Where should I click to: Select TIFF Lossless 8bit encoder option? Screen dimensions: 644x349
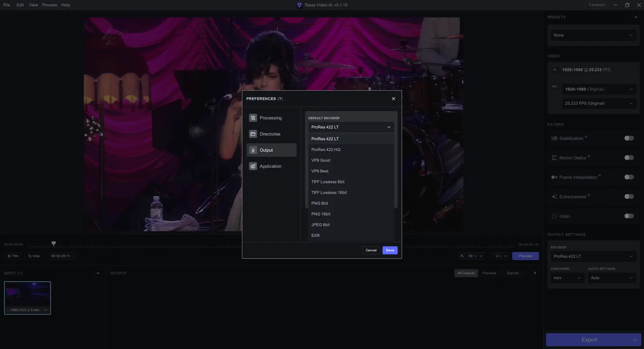pyautogui.click(x=351, y=182)
